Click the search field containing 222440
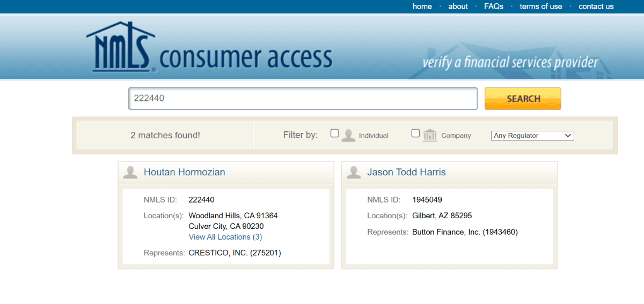Viewport: 644px width, 304px height. pos(303,99)
